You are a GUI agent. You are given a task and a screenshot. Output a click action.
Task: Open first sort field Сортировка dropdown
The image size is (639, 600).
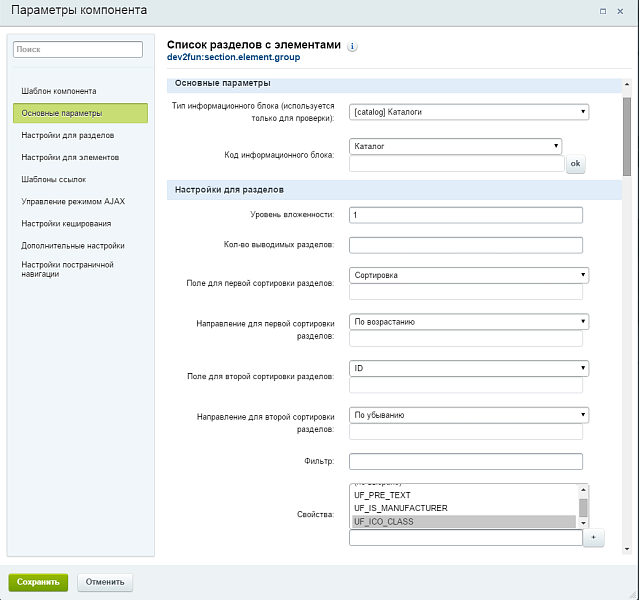pos(468,275)
